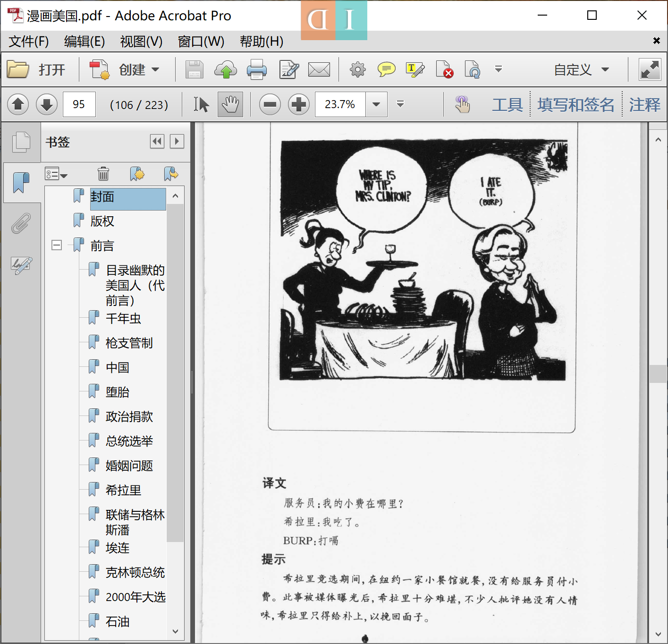Open preferences with the gear icon
Image resolution: width=668 pixels, height=644 pixels.
coord(358,70)
